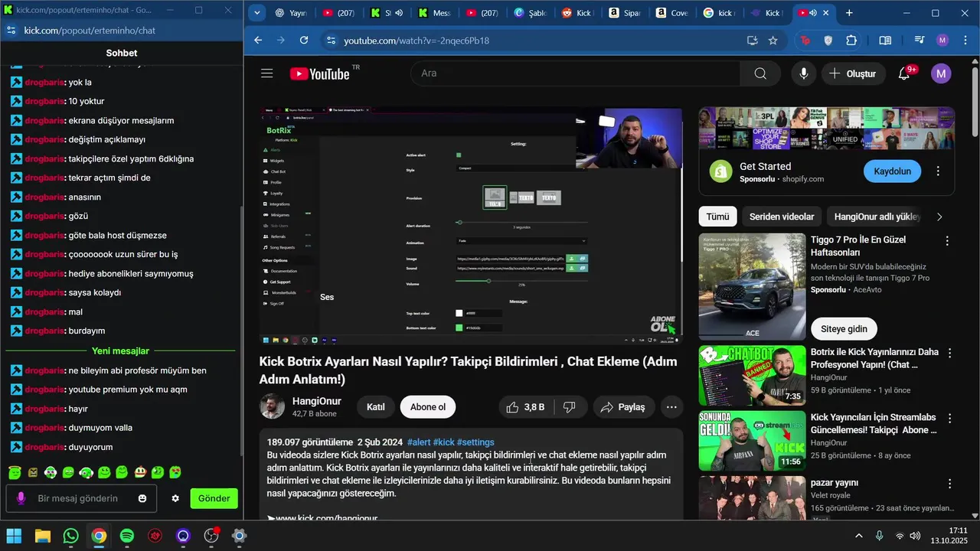Open options for Shopify sponsored ad
Viewport: 980px width, 551px height.
(x=938, y=171)
